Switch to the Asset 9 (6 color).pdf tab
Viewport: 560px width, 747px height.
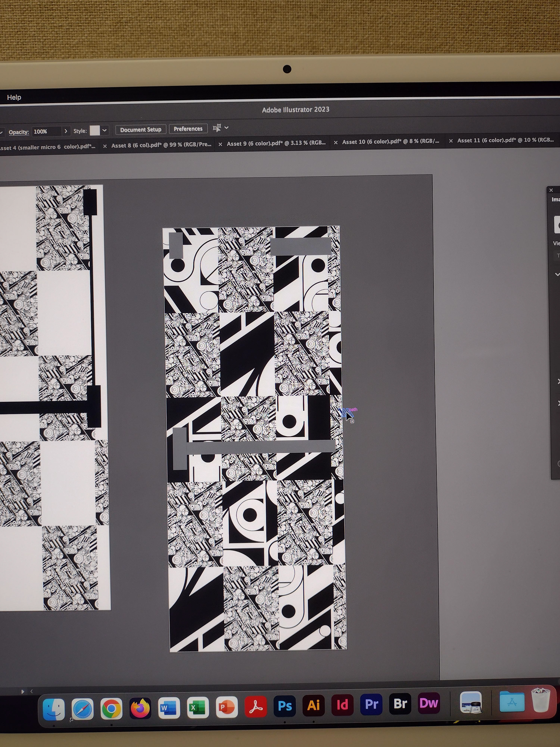coord(276,143)
